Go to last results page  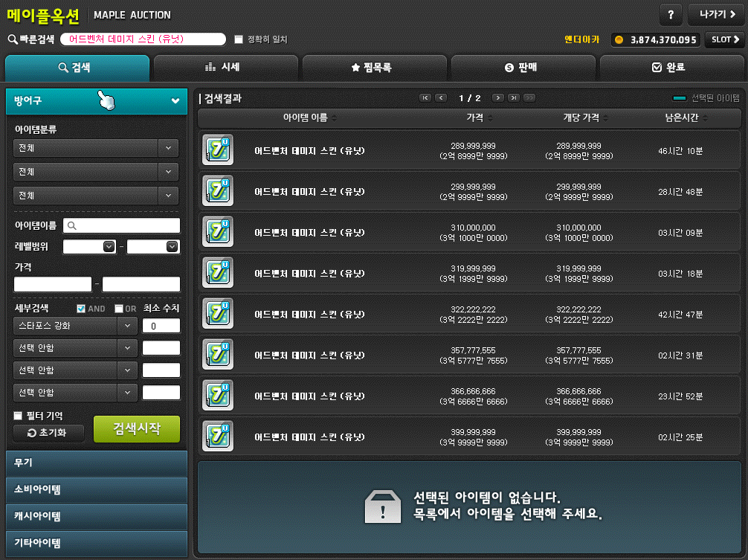point(513,97)
